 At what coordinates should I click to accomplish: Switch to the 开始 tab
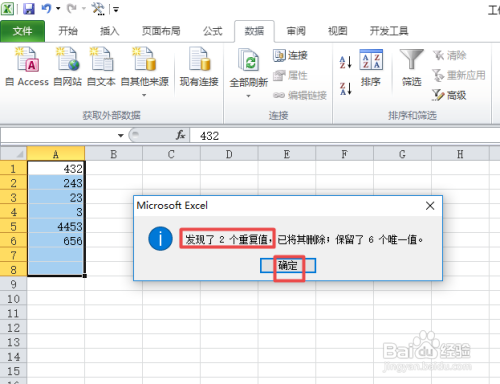point(68,31)
